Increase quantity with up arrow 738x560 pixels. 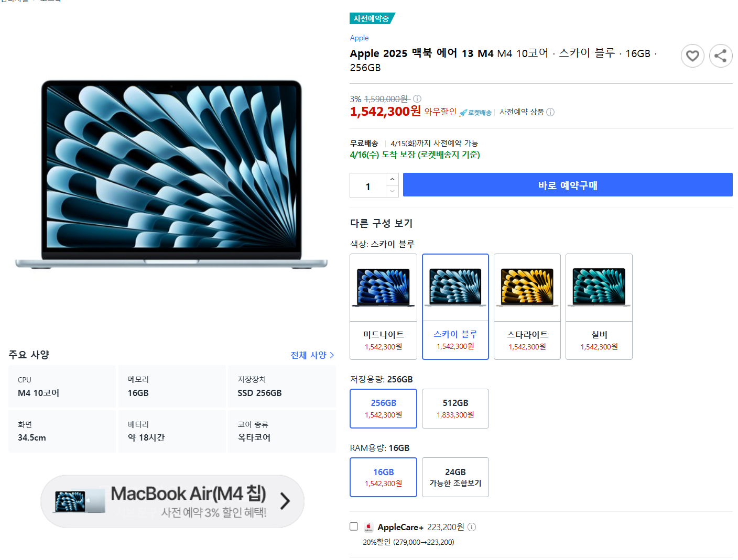tap(392, 179)
